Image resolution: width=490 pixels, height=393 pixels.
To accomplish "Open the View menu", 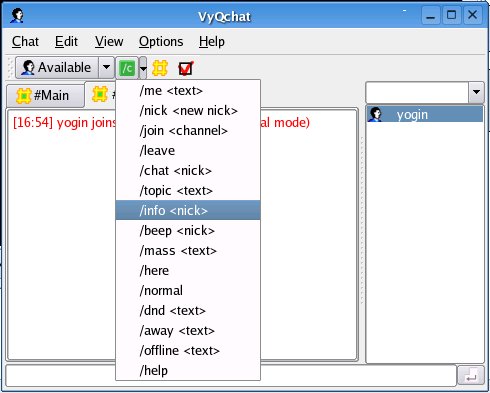I will tap(109, 42).
